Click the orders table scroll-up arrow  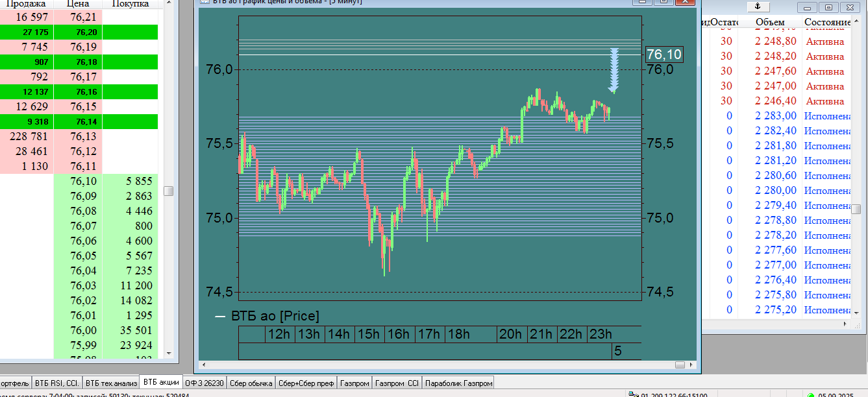pos(856,23)
